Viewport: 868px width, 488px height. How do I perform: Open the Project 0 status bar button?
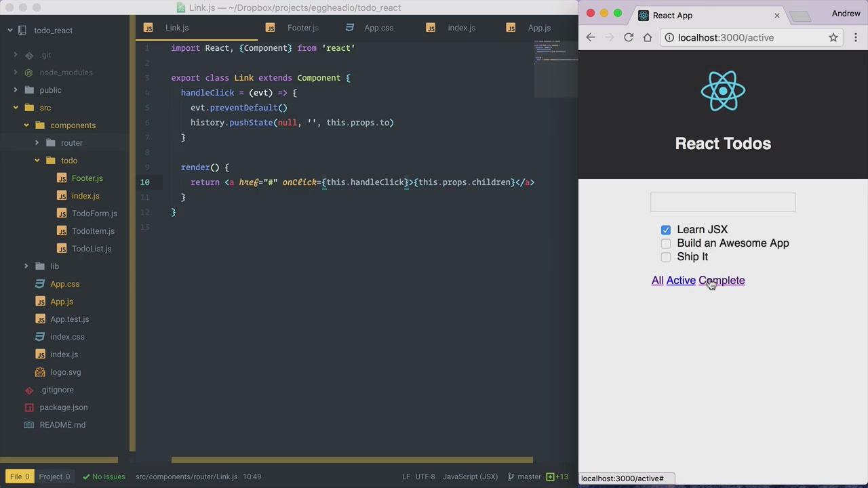pyautogui.click(x=54, y=476)
